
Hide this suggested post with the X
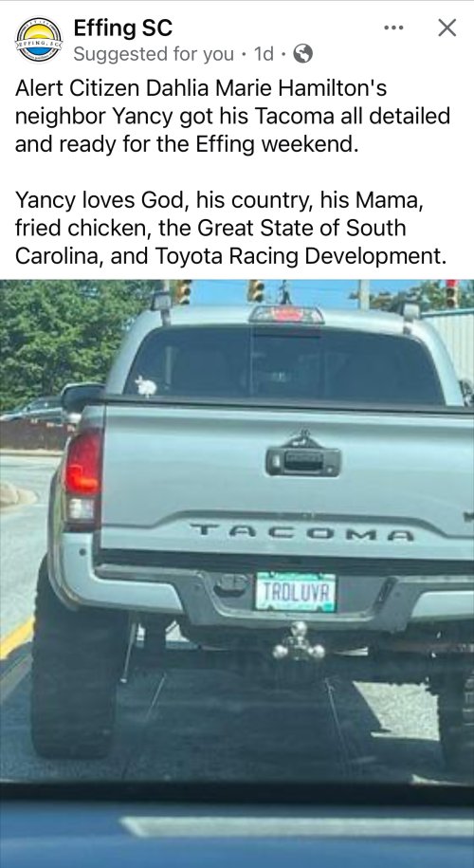pos(447,28)
